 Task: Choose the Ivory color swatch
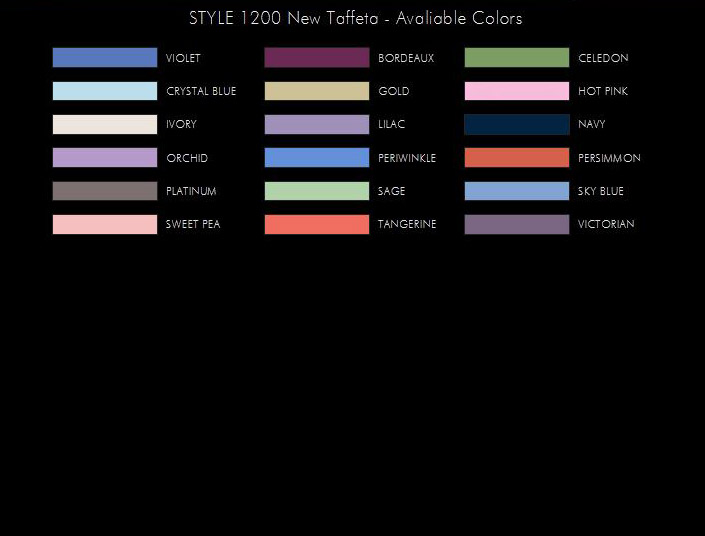pyautogui.click(x=105, y=125)
